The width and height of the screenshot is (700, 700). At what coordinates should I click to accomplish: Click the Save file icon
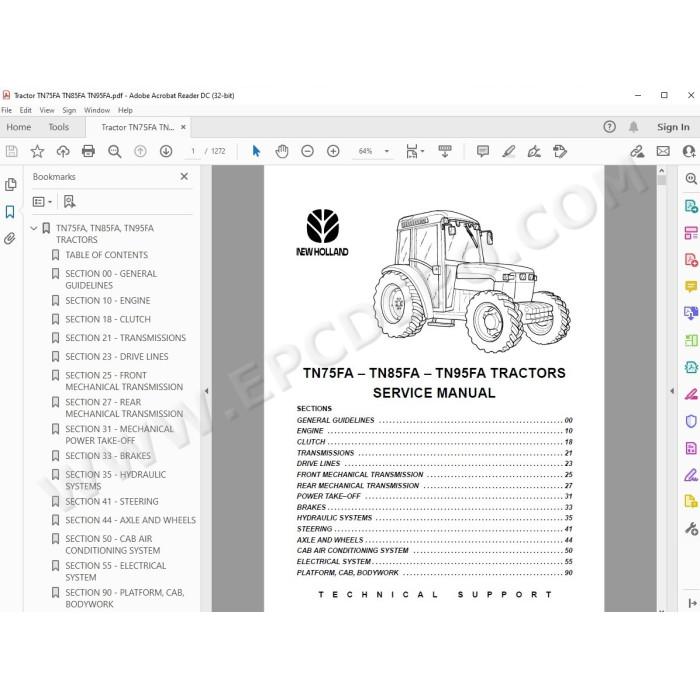(12, 151)
